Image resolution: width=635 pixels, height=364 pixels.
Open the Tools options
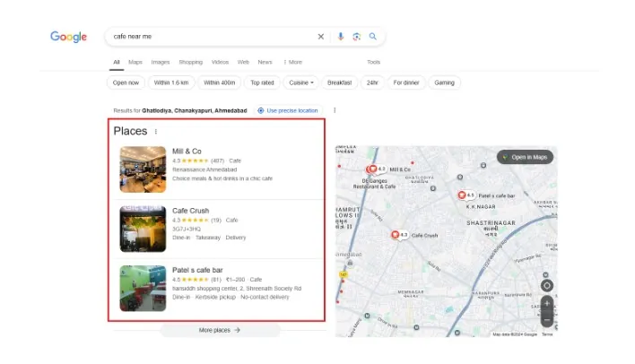tap(373, 62)
